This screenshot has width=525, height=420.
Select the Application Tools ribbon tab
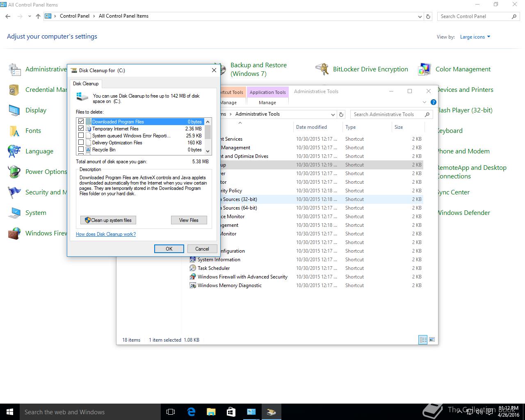click(267, 92)
